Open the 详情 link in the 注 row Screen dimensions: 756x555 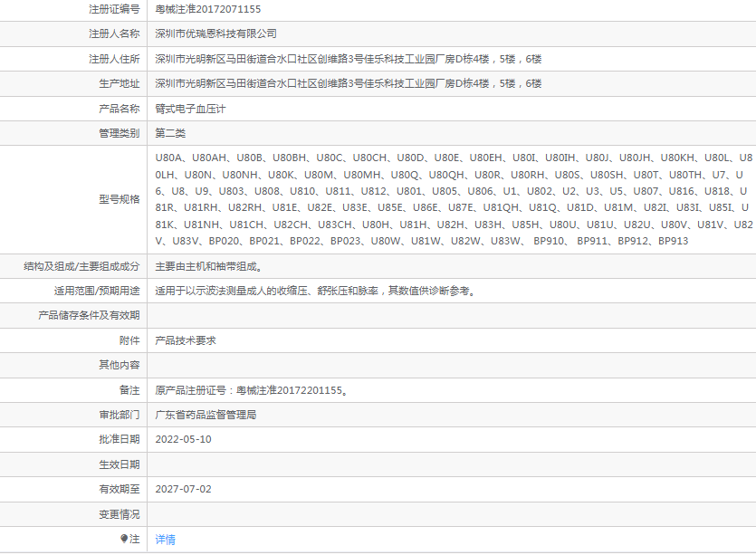tap(165, 540)
